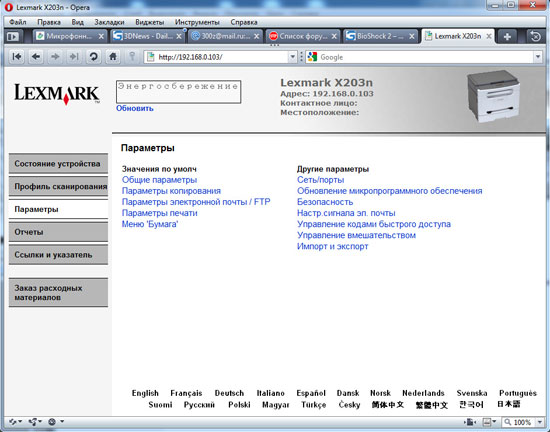Viewport: 550px width, 432px height.
Task: Click the Rewind navigation icon
Action: (16, 56)
